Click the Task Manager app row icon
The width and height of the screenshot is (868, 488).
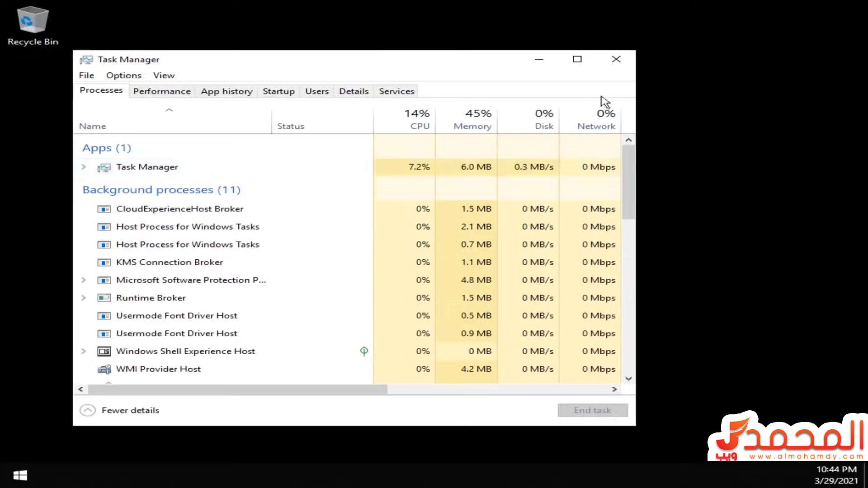click(x=104, y=168)
